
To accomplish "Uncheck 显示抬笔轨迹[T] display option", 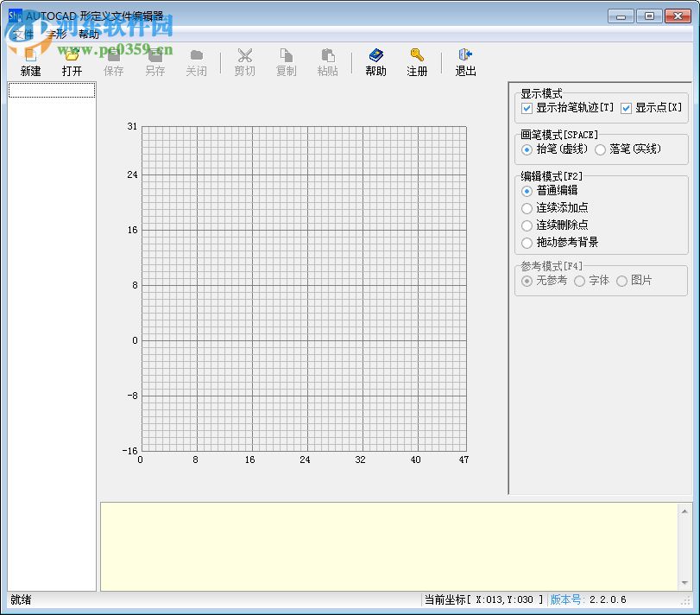I will [x=527, y=108].
